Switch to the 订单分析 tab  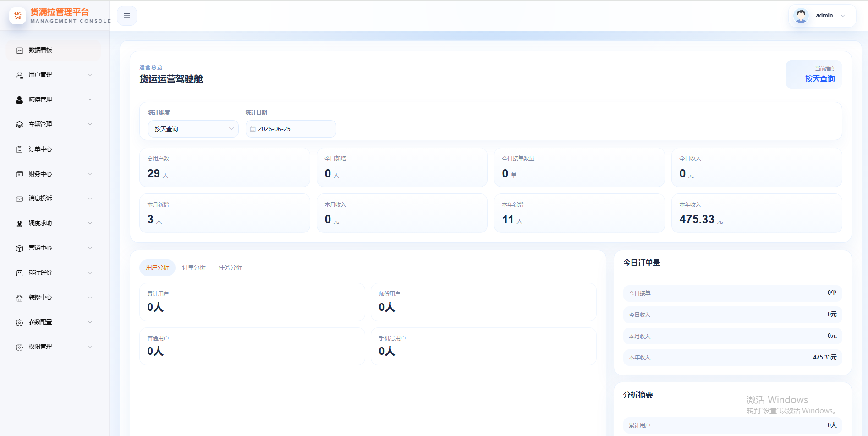coord(194,267)
